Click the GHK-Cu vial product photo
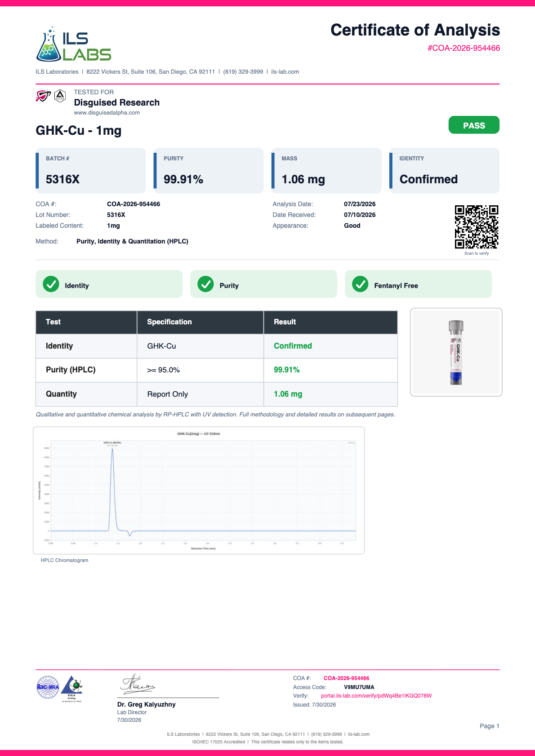This screenshot has width=535, height=756. (456, 352)
